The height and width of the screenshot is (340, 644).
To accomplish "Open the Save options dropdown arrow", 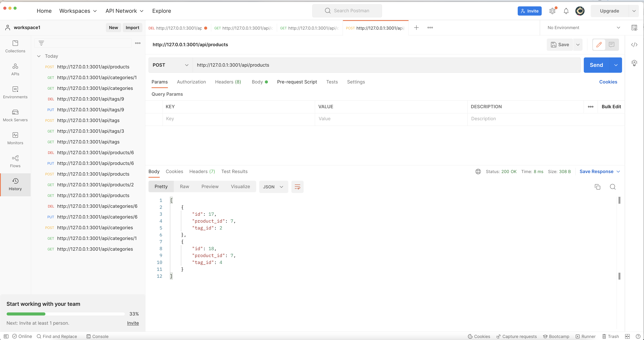I will click(x=578, y=45).
